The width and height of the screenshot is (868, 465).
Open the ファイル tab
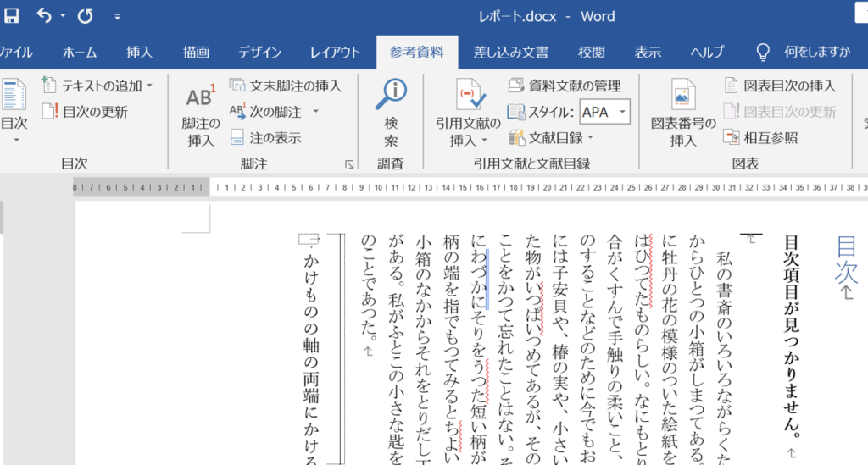tap(15, 53)
